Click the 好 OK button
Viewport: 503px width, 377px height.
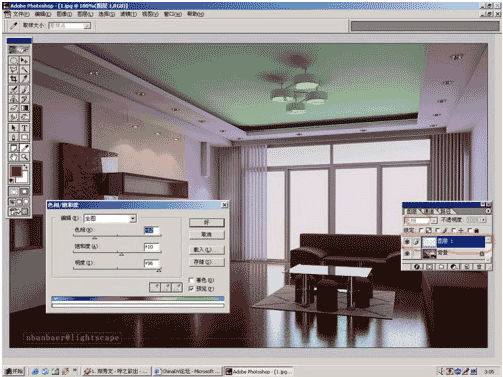(x=207, y=222)
